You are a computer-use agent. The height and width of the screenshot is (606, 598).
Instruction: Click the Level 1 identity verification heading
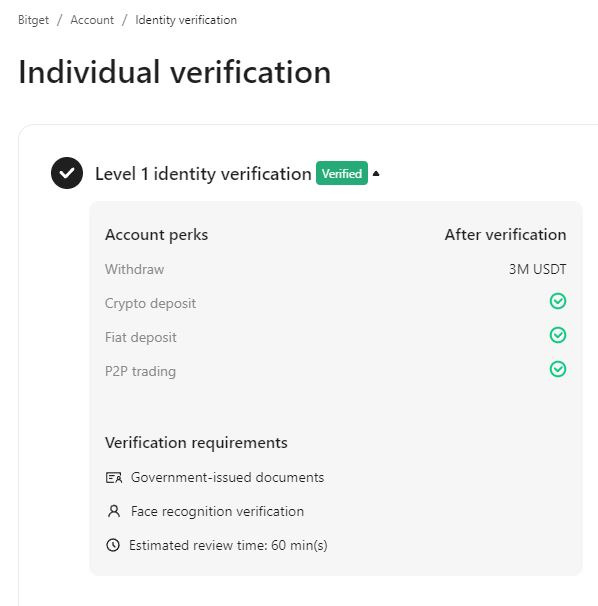[x=203, y=174]
